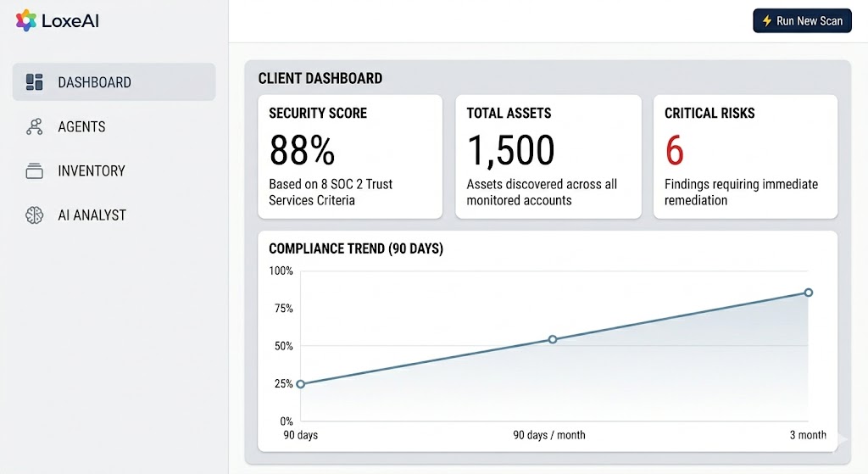The width and height of the screenshot is (868, 474).
Task: Select the Security Score card
Action: [x=350, y=156]
